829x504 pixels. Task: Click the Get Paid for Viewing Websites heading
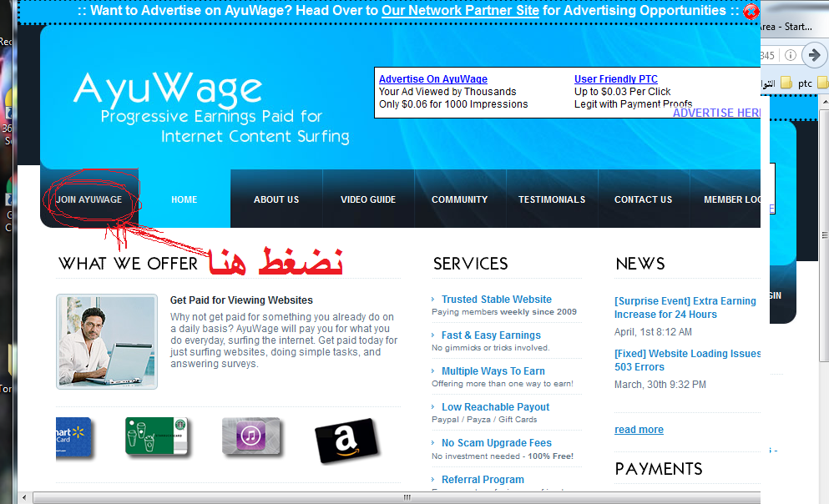click(241, 300)
